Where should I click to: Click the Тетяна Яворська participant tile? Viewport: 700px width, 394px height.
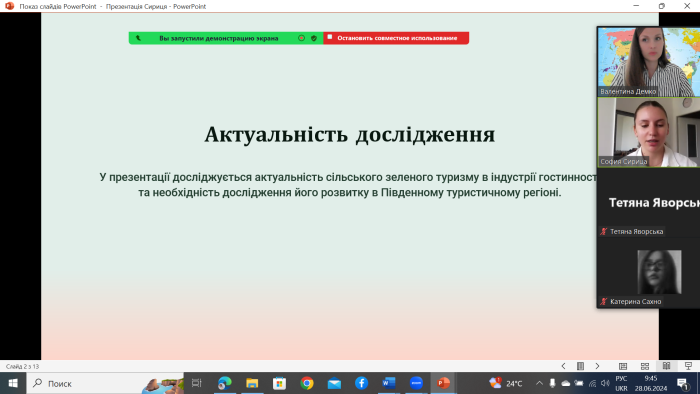tap(649, 203)
